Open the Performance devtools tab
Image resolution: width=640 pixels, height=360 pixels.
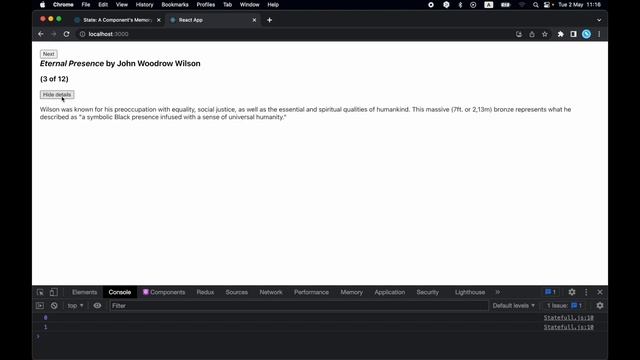[311, 292]
